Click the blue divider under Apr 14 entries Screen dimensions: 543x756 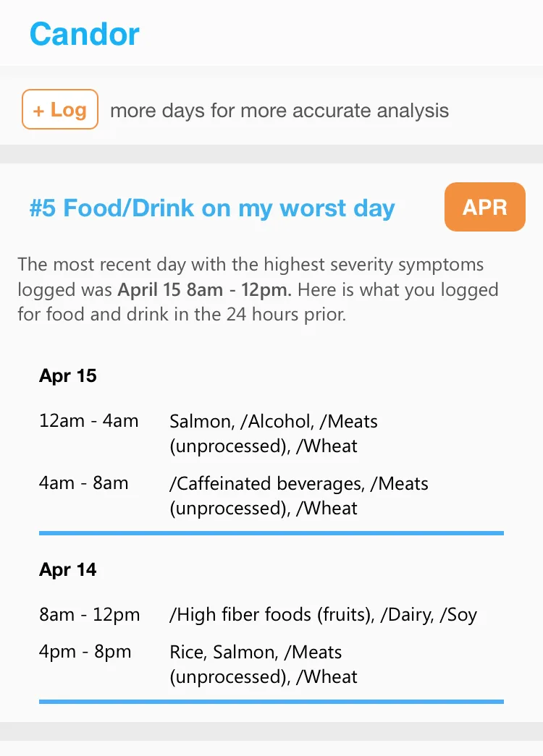(271, 702)
